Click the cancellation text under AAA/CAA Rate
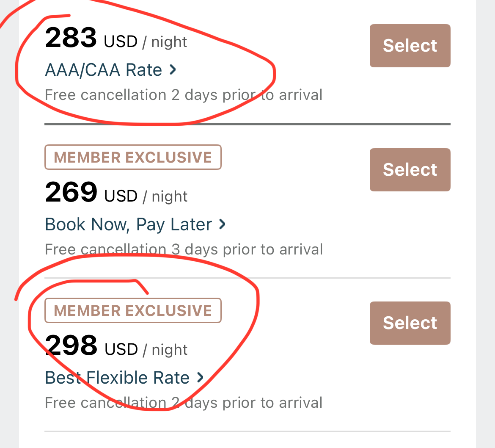The image size is (495, 448). coord(184,95)
